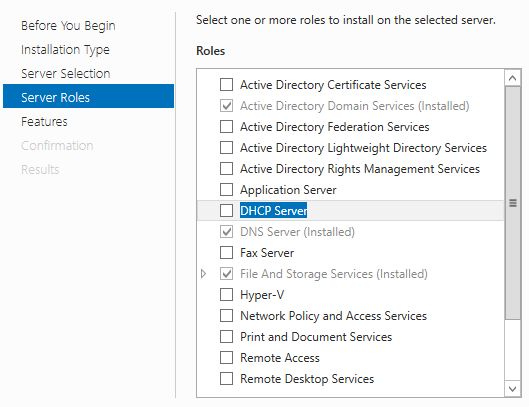Select the Fax Server label
Image resolution: width=529 pixels, height=407 pixels.
pos(267,253)
